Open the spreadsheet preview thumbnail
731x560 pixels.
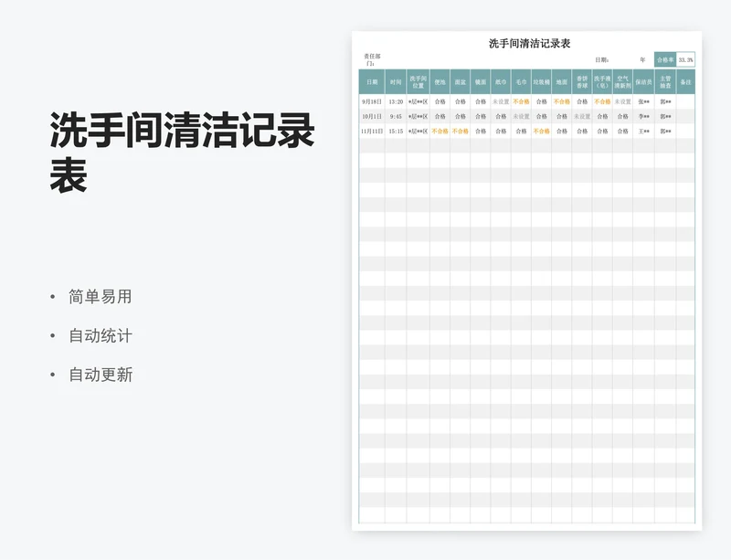click(527, 280)
